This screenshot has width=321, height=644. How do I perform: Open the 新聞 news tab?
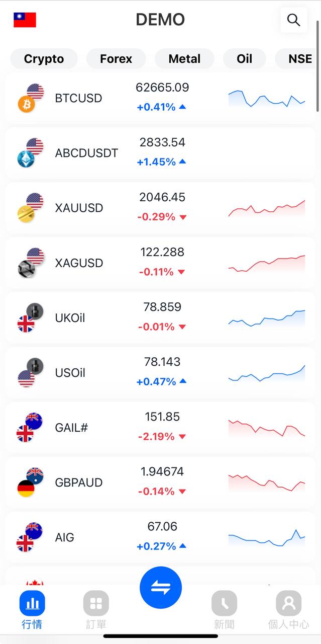coord(224,603)
